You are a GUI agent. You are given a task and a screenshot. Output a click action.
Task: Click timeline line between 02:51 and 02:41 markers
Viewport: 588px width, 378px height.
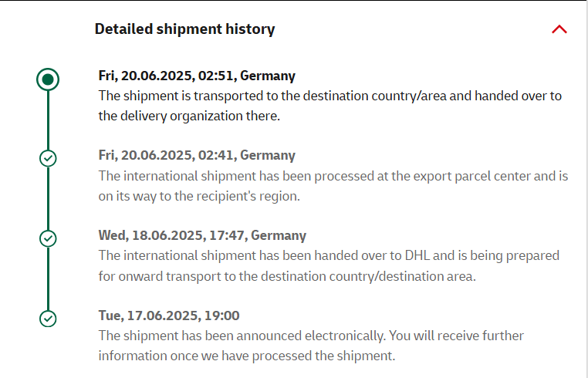coord(48,120)
